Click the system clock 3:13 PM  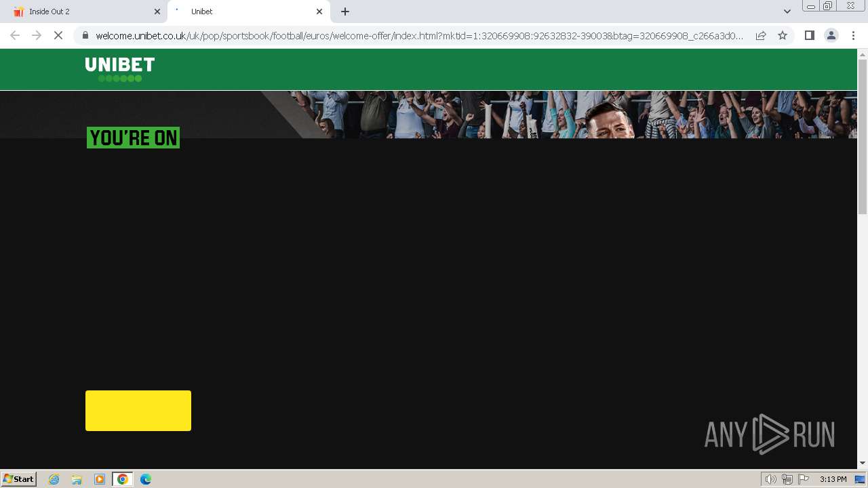pos(833,479)
